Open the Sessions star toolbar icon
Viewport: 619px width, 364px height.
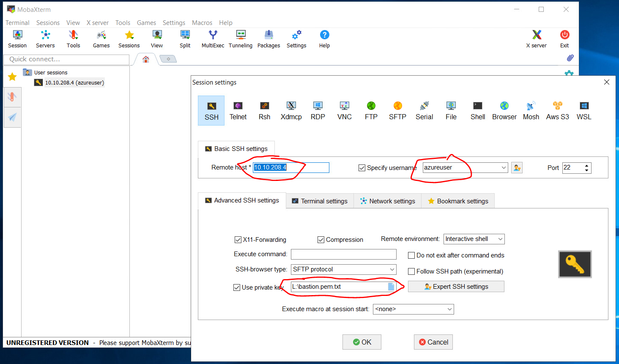pyautogui.click(x=129, y=39)
